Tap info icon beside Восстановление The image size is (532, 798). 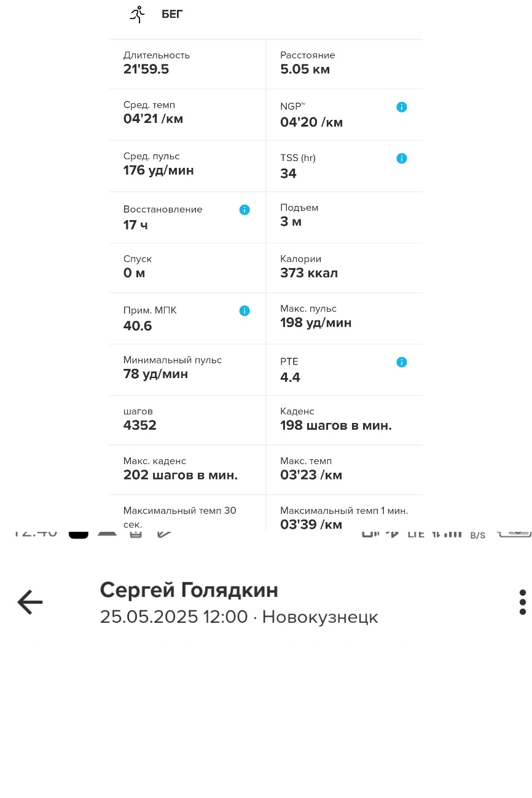click(244, 210)
